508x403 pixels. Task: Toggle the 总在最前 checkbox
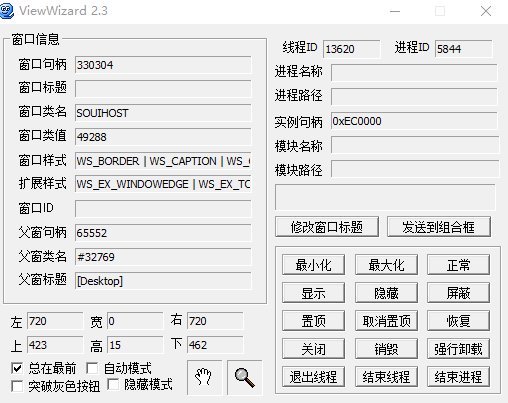pyautogui.click(x=17, y=368)
